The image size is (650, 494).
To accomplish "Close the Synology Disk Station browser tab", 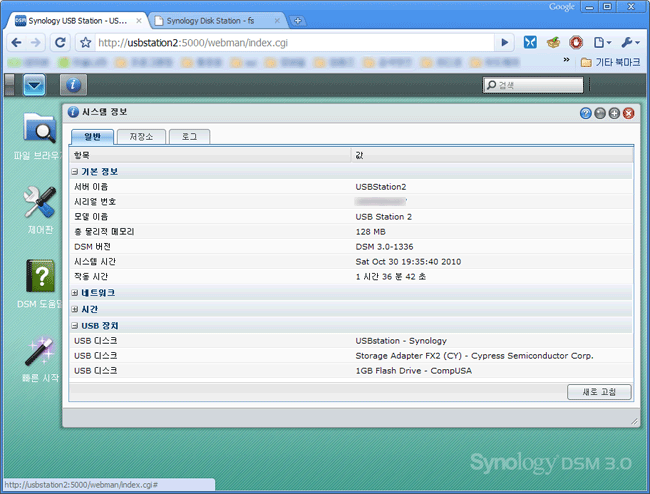I will pyautogui.click(x=277, y=21).
